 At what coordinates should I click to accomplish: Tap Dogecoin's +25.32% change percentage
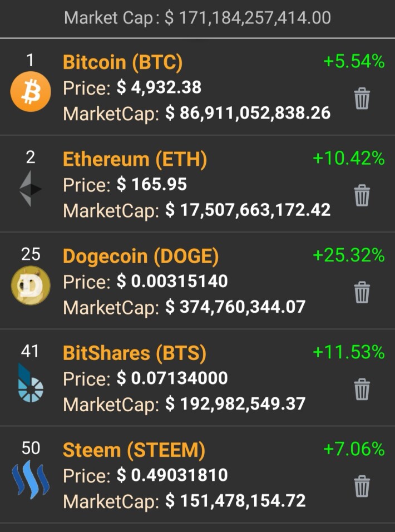click(x=349, y=255)
